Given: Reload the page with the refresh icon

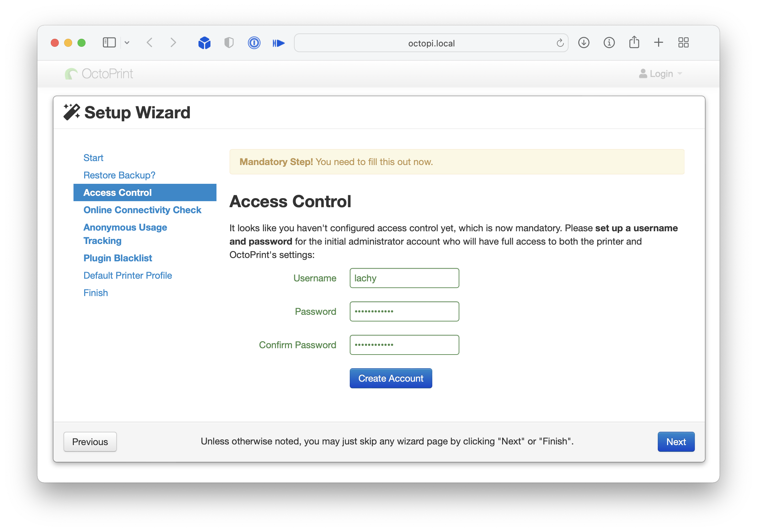Looking at the screenshot, I should (560, 43).
